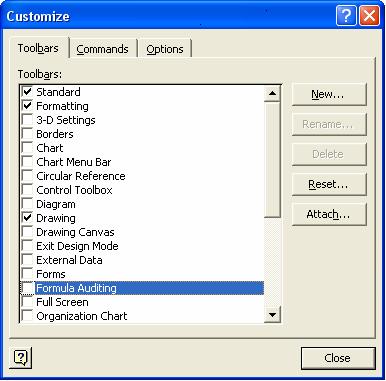Open the Options tab
The height and width of the screenshot is (381, 386).
[165, 49]
